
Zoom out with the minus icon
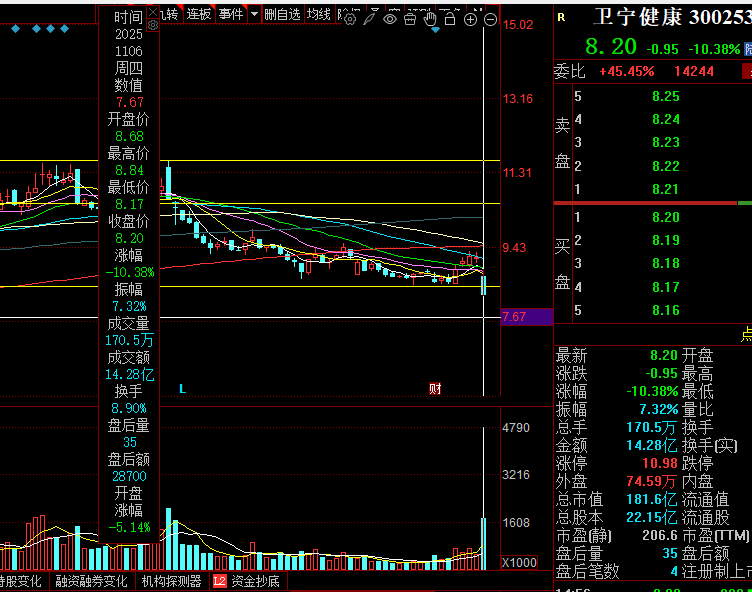pyautogui.click(x=490, y=20)
